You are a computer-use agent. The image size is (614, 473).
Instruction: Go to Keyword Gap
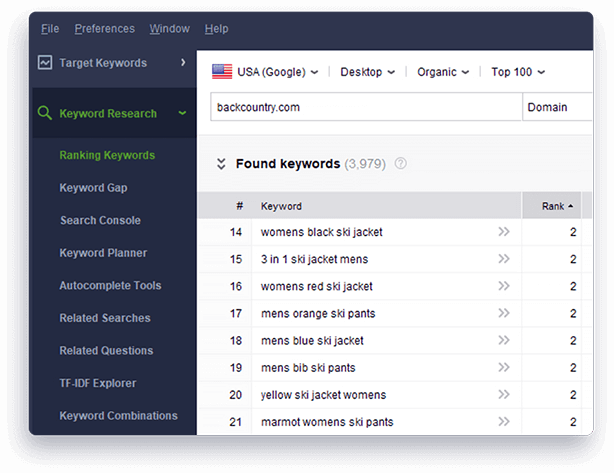coord(93,188)
